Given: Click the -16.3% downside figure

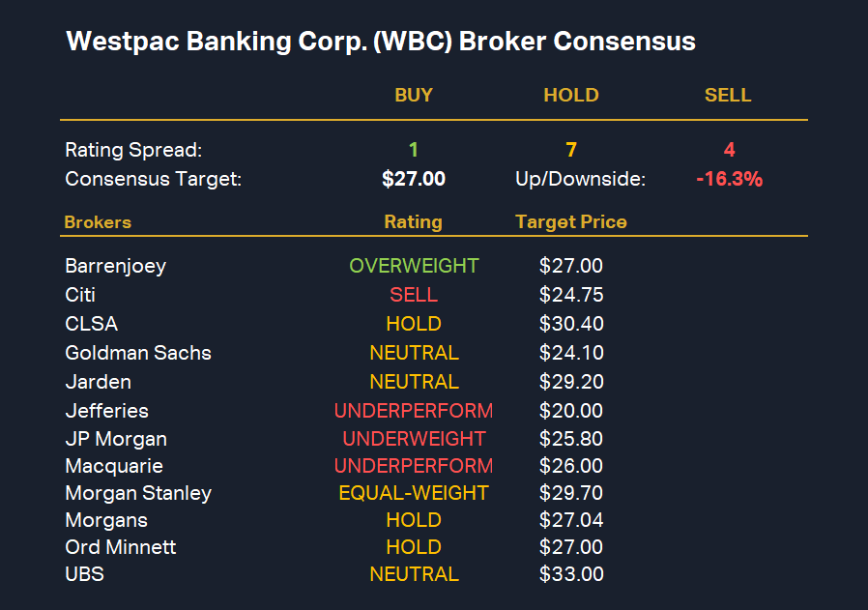Looking at the screenshot, I should point(729,179).
